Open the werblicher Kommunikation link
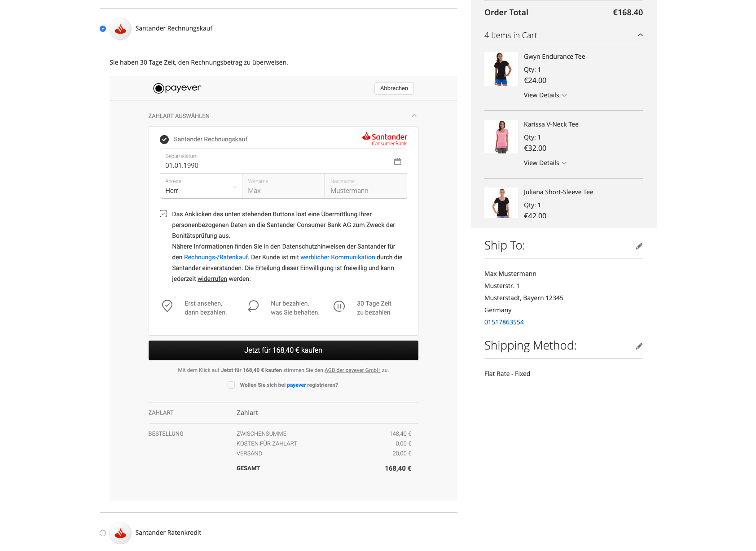 click(338, 257)
